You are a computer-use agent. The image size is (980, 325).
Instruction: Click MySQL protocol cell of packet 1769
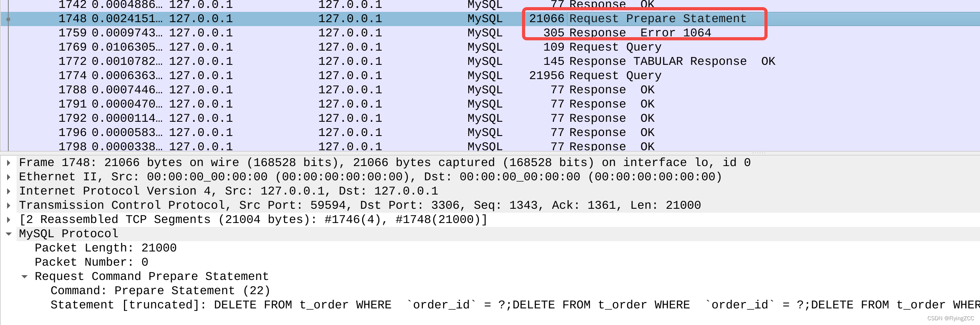coord(485,47)
